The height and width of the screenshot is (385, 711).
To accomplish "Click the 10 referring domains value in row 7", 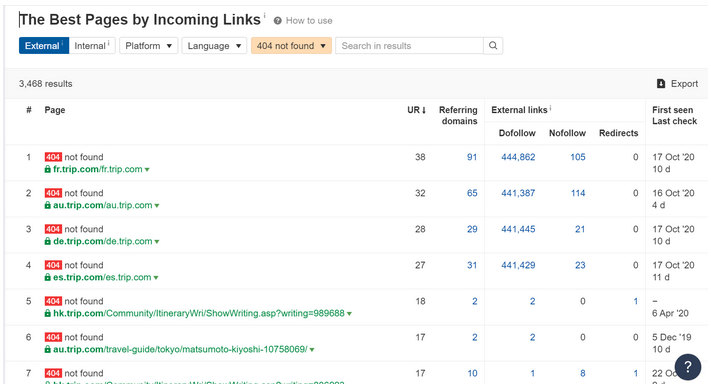I will (x=472, y=373).
